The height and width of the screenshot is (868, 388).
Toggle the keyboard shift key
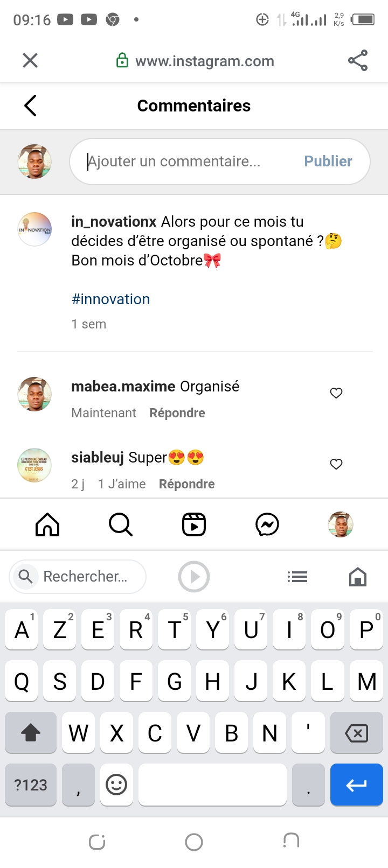coord(31,733)
